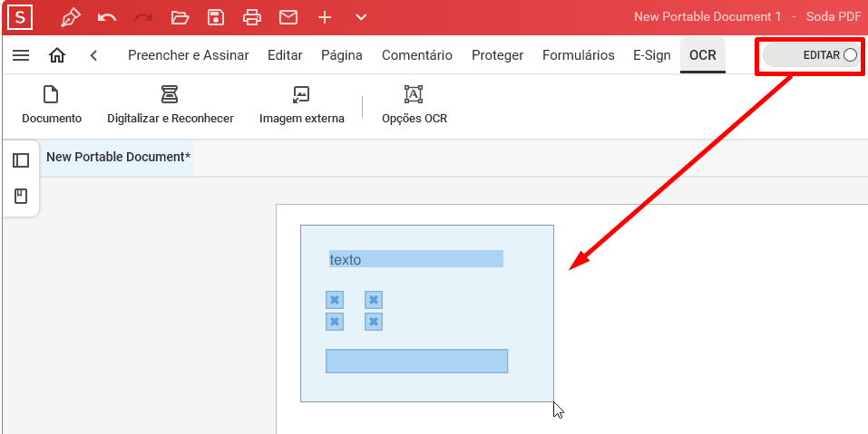Go to the Home screen icon
This screenshot has width=868, height=434.
point(57,55)
